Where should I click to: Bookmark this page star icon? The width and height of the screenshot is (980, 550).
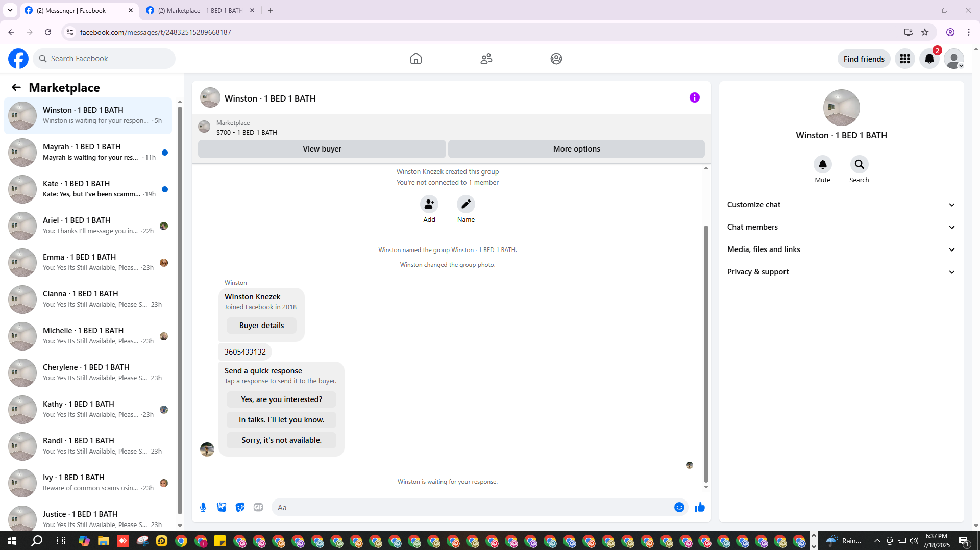coord(925,32)
